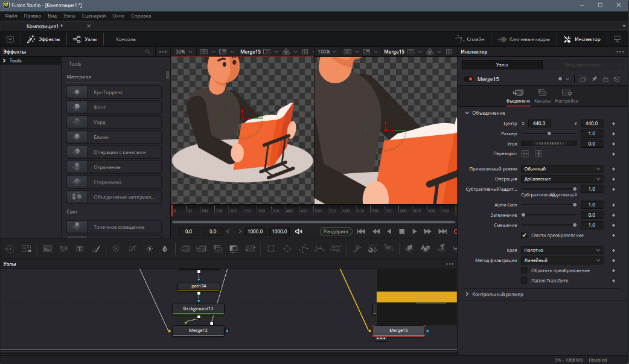
Task: Click the Paint brush tool icon
Action: 95,248
